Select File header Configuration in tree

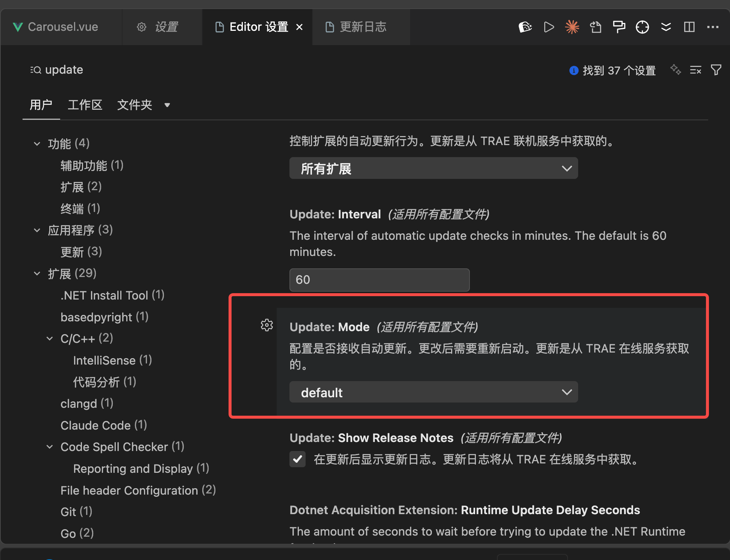(138, 490)
